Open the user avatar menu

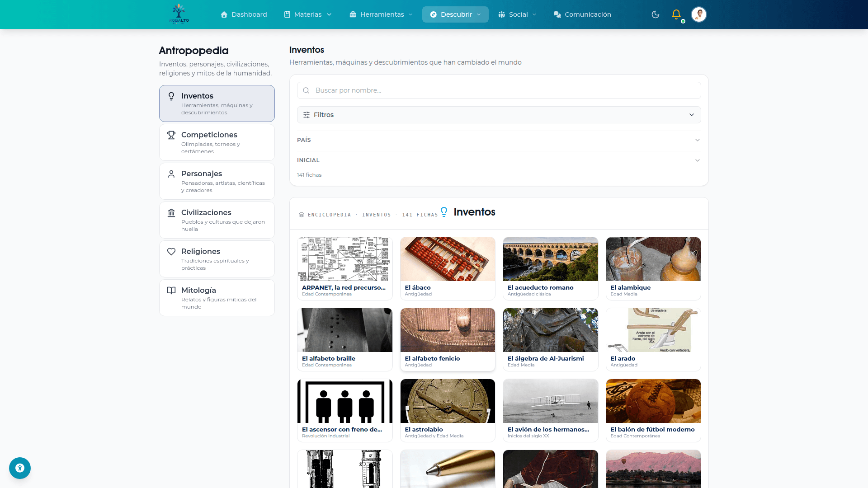pos(698,14)
